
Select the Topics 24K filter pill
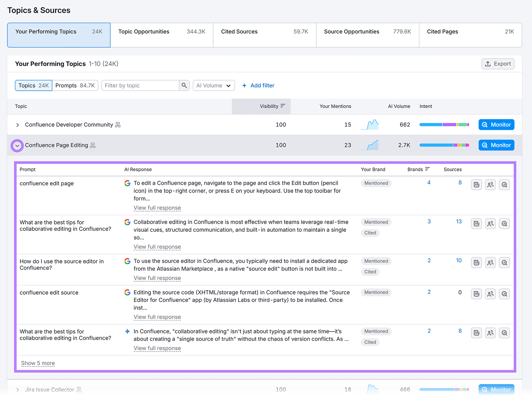[33, 85]
